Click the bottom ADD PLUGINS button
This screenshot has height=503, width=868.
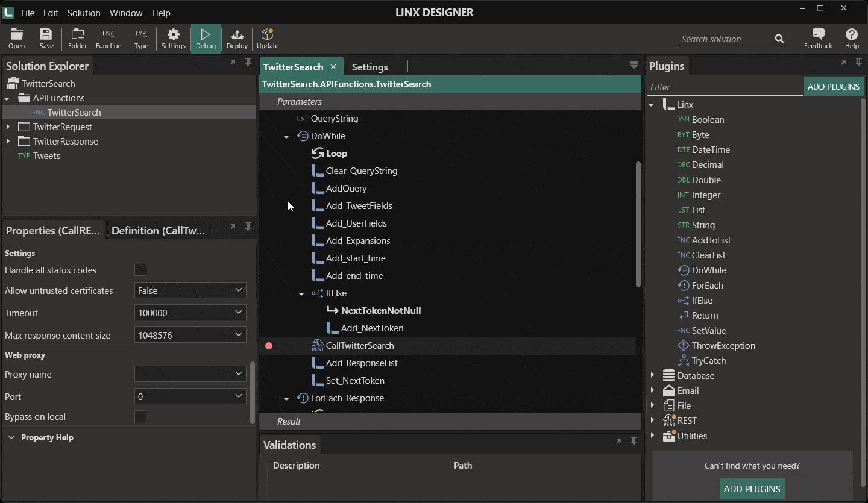click(752, 489)
